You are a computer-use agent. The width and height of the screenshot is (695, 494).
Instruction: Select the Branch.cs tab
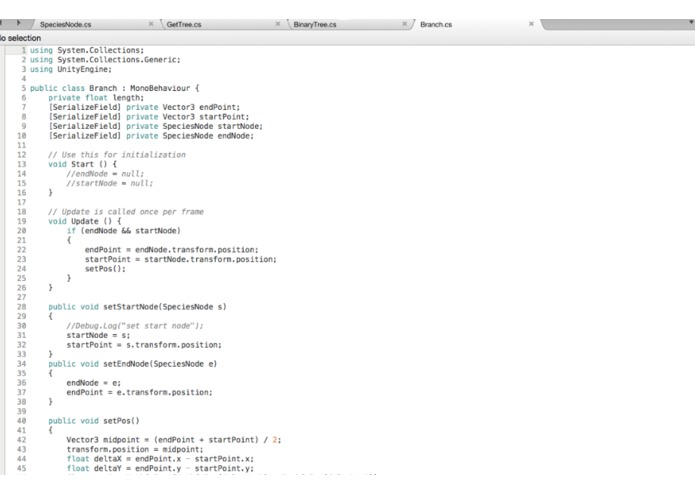point(436,24)
